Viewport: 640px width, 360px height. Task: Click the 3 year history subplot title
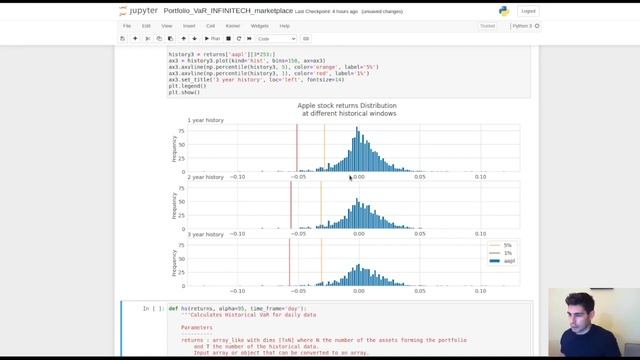tap(206, 234)
